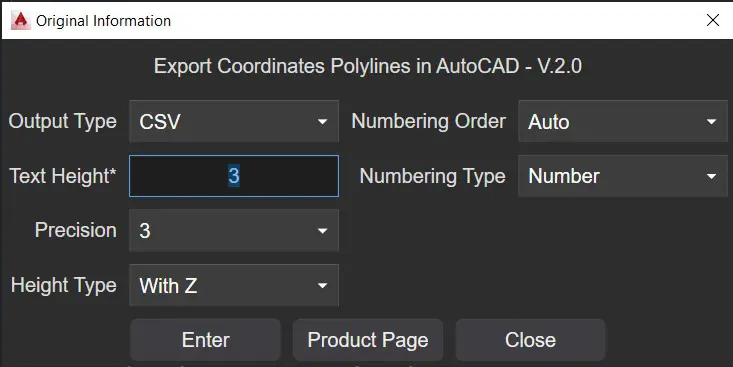This screenshot has height=367, width=733.
Task: Open the Numbering Type dropdown showing Number
Action: pyautogui.click(x=623, y=176)
